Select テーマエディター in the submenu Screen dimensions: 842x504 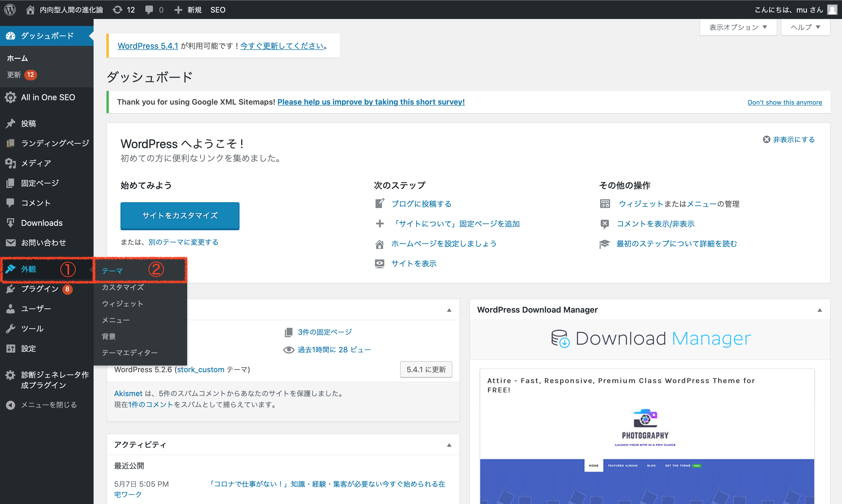point(130,353)
